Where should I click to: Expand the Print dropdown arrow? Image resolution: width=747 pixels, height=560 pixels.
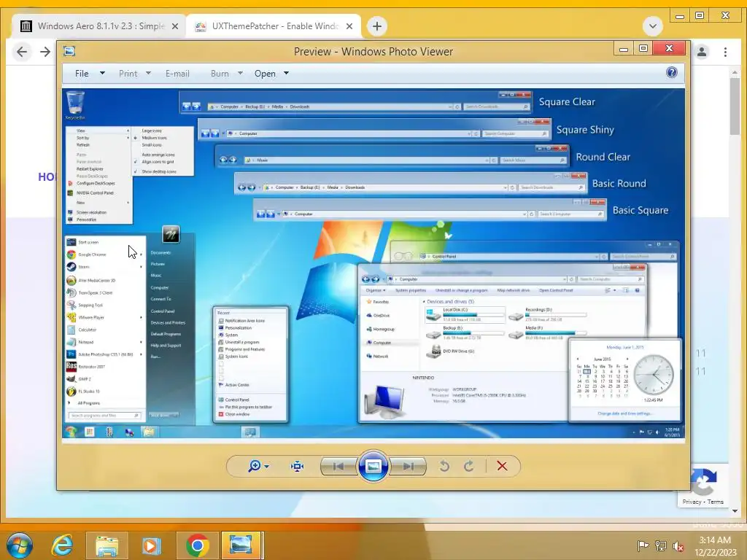[x=148, y=74]
